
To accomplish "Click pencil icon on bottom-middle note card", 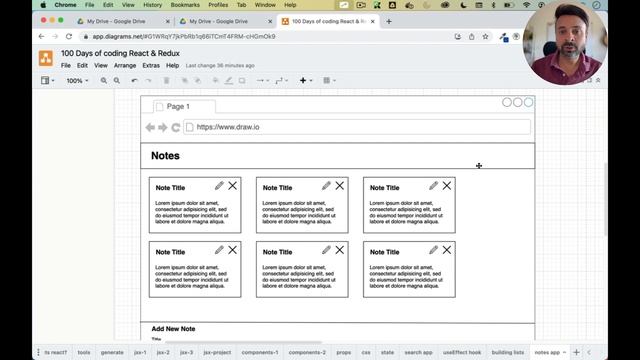I will [x=326, y=250].
